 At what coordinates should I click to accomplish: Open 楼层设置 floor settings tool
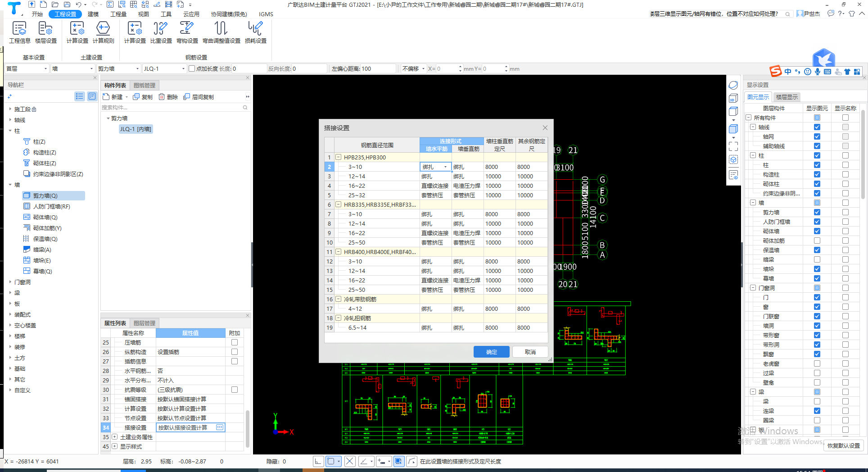45,32
